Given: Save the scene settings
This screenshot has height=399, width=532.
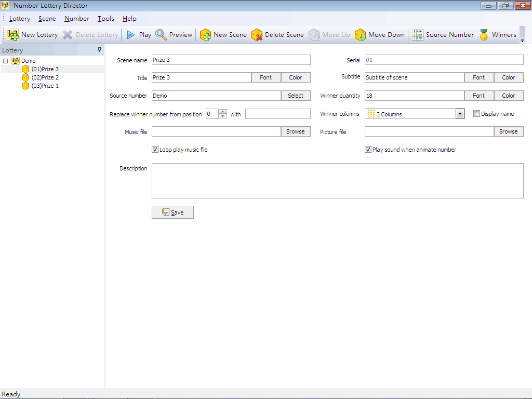Looking at the screenshot, I should (172, 212).
